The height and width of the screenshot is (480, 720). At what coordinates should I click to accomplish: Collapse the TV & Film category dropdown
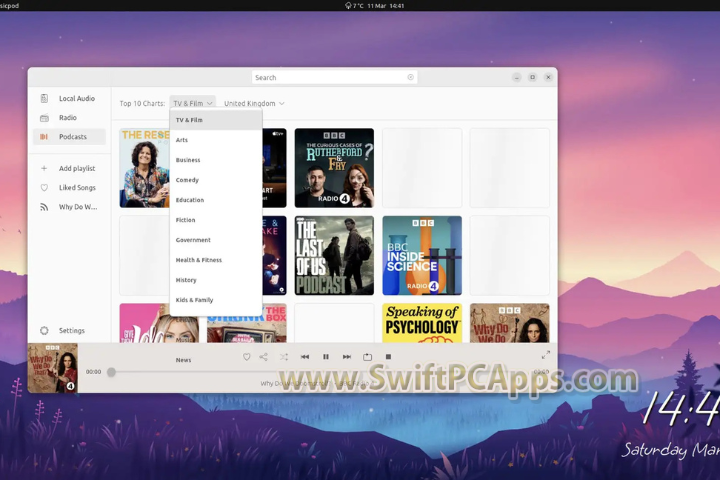(x=192, y=103)
